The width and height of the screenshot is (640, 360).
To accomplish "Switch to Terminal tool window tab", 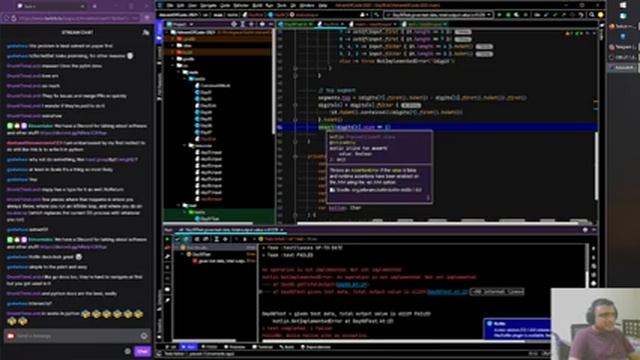I will [263, 347].
